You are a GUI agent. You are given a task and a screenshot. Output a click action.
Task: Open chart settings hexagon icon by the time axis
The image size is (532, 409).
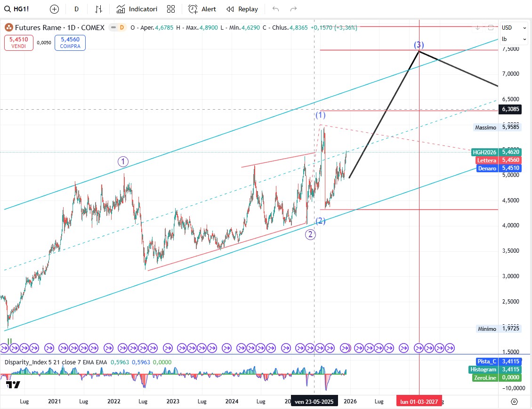pyautogui.click(x=515, y=401)
